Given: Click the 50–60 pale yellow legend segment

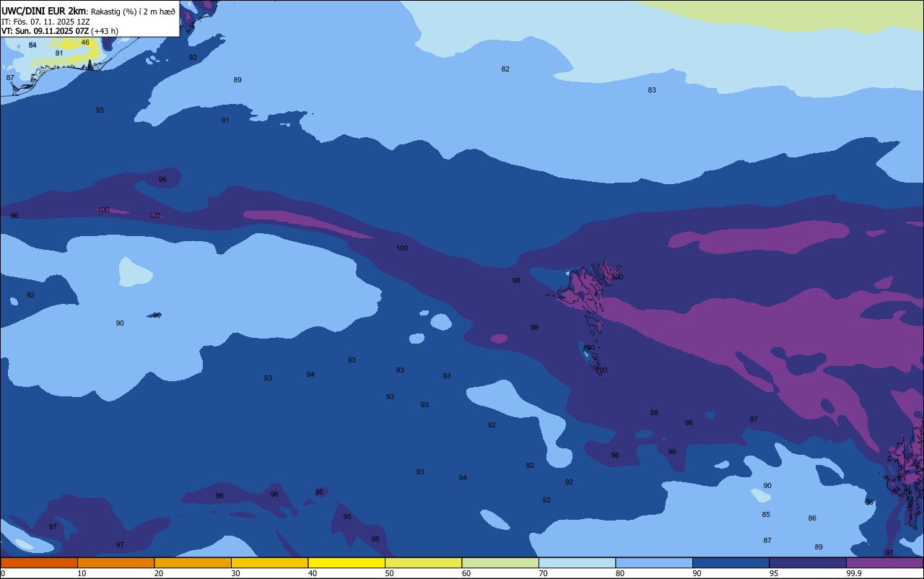Looking at the screenshot, I should pos(423,562).
